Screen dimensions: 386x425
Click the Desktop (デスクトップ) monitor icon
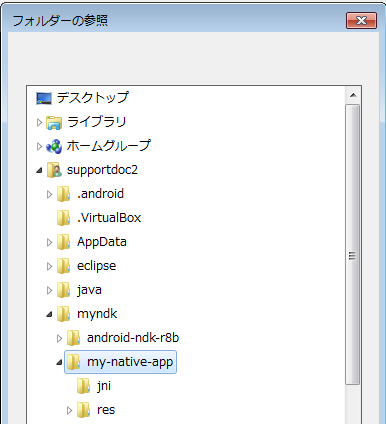[44, 98]
